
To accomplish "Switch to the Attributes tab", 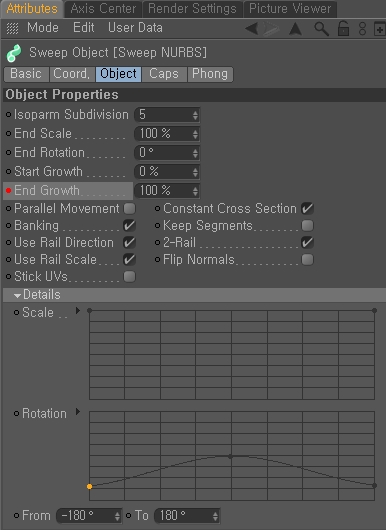I will (x=32, y=9).
